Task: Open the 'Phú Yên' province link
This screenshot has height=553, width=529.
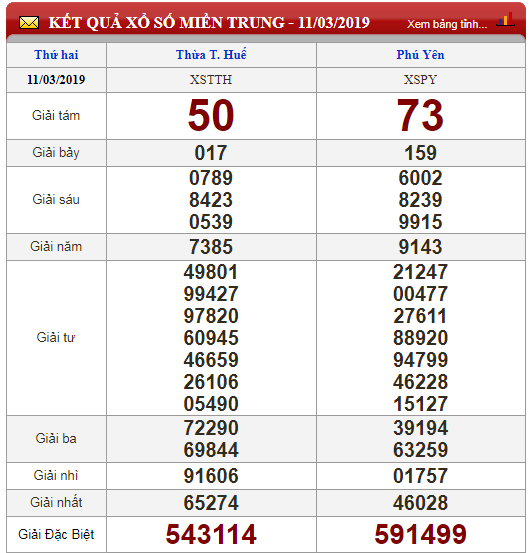Action: [420, 55]
